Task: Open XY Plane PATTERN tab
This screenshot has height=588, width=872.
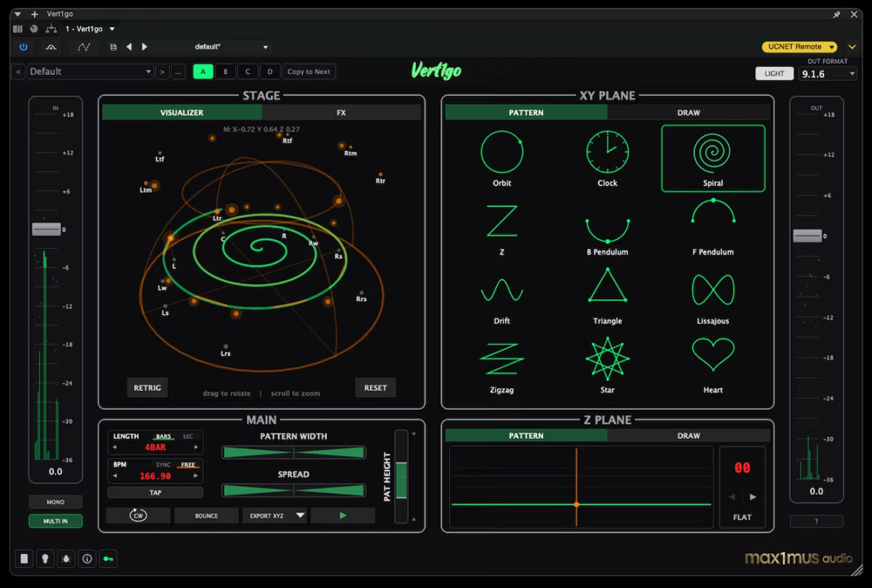Action: pos(526,113)
